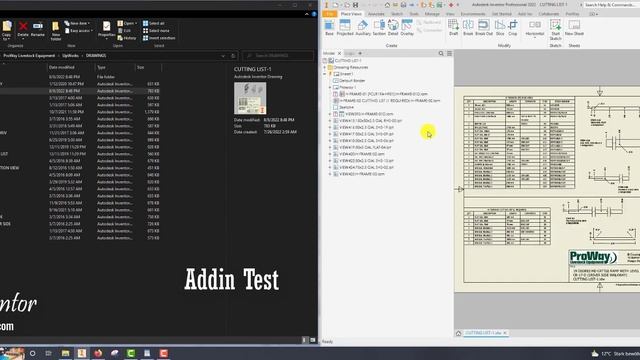Screen dimensions: 640x360
Task: Select the Draft view tool
Action: [453, 28]
